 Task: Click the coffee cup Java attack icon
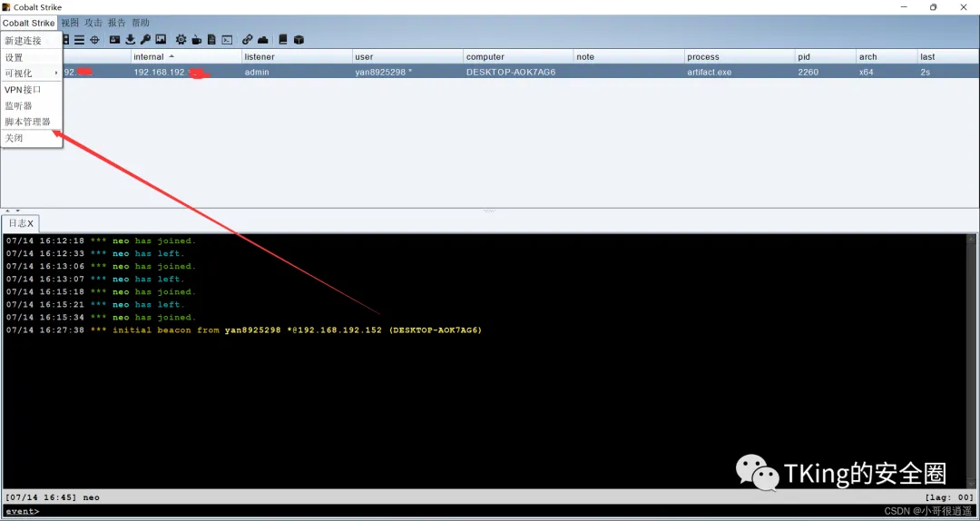coord(196,40)
